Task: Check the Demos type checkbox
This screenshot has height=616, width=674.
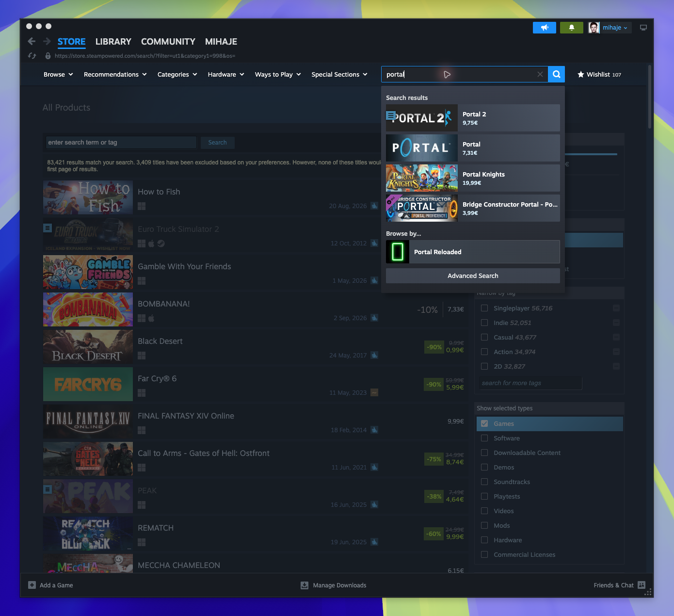Action: tap(484, 467)
